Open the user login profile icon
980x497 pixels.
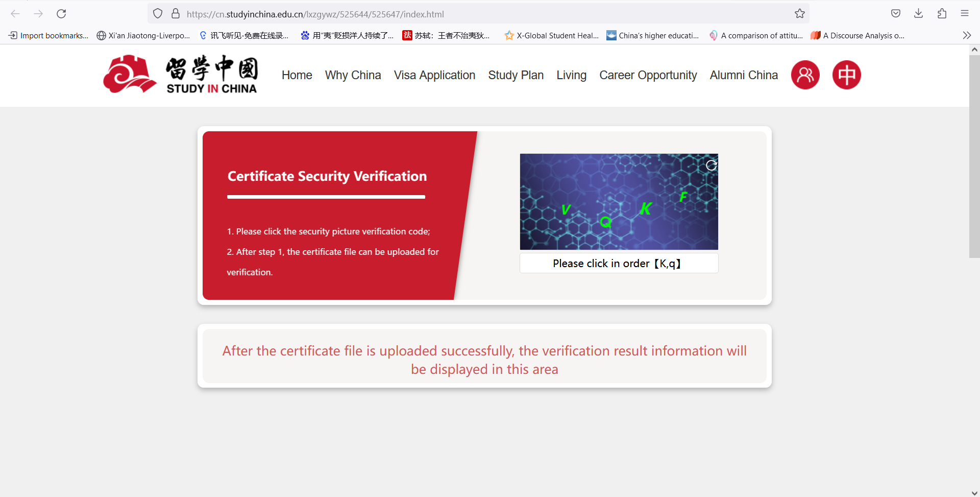coord(805,75)
